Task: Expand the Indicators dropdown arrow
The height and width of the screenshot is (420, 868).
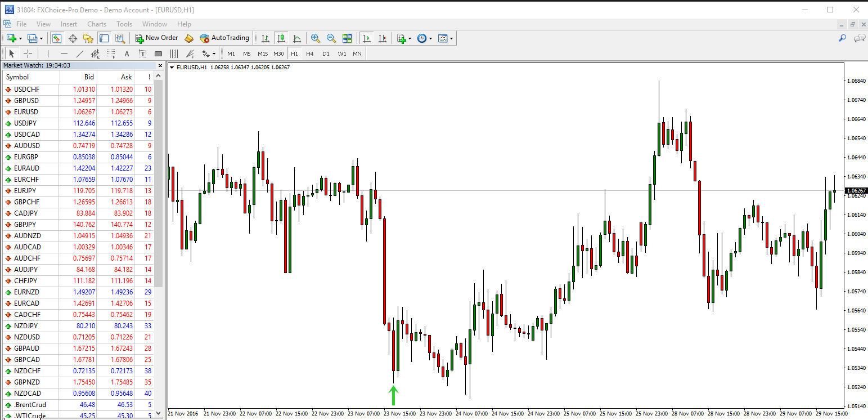Action: point(410,39)
